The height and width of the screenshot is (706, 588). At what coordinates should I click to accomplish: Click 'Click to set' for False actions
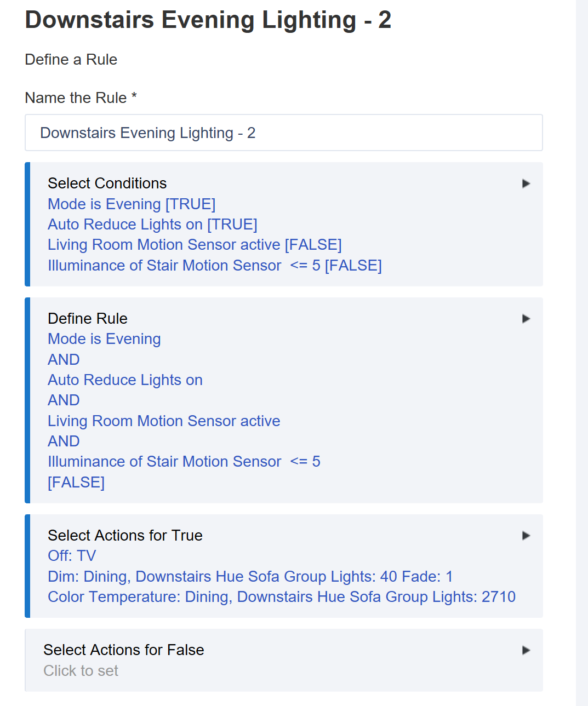(81, 671)
